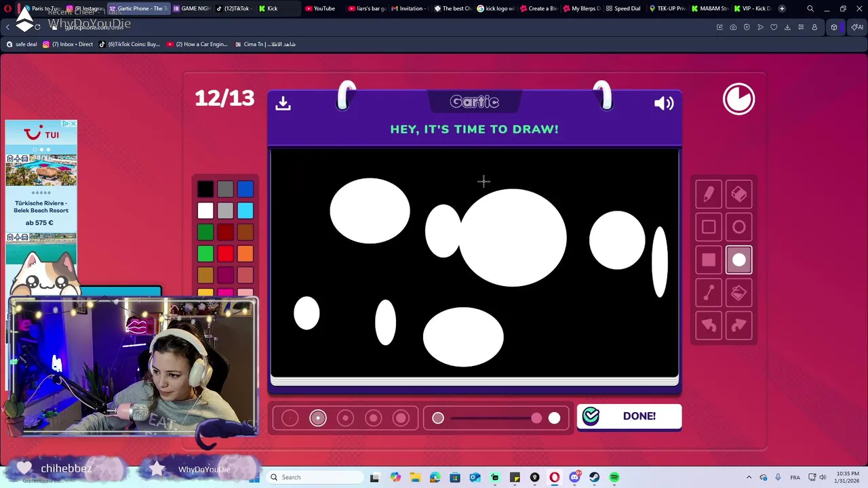Redo the last undone stroke

[x=739, y=325]
